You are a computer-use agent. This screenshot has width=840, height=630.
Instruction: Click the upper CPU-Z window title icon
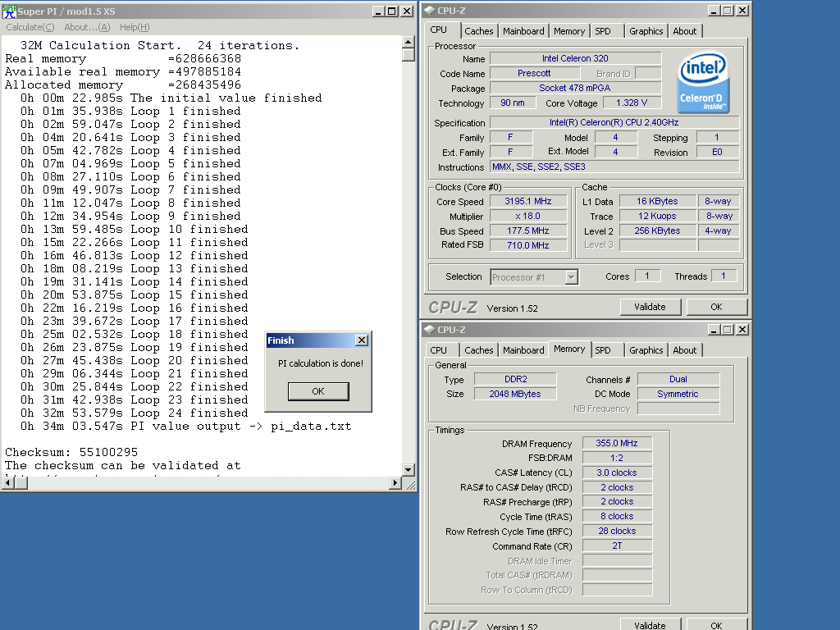[430, 10]
